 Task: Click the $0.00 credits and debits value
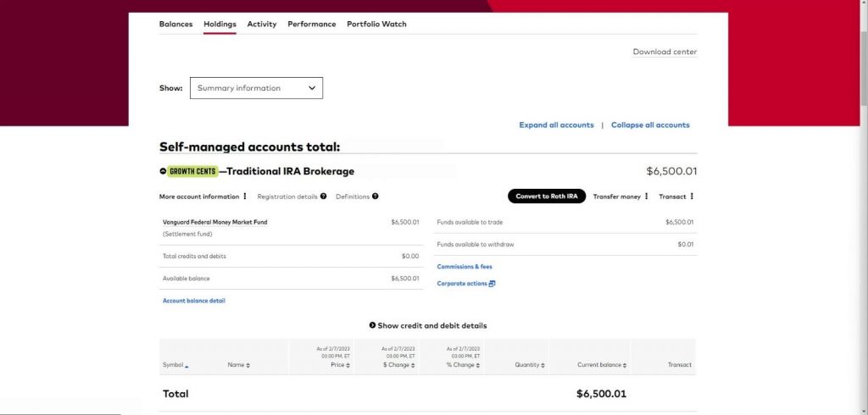pyautogui.click(x=410, y=256)
